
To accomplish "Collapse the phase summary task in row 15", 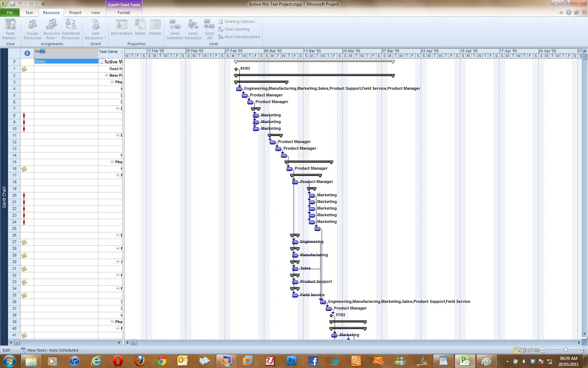I will click(112, 162).
